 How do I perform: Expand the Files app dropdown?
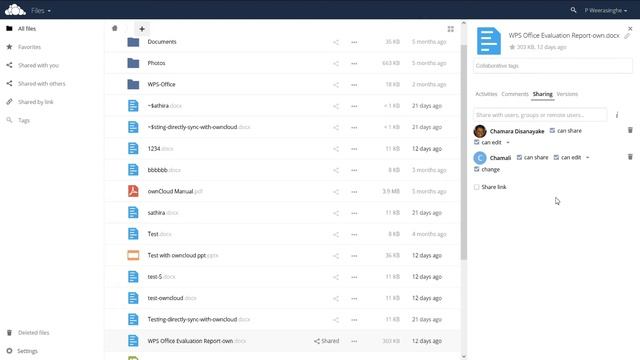click(x=41, y=11)
